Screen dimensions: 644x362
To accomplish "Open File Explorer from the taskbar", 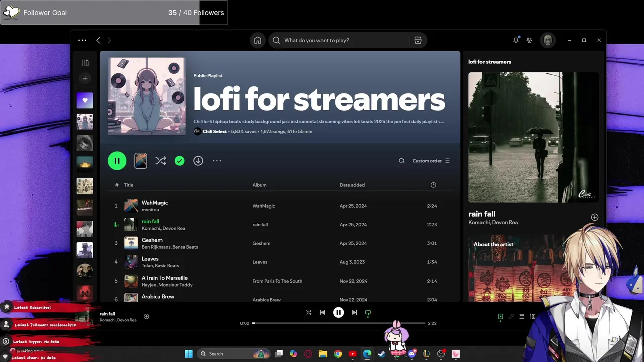I will coord(323,354).
